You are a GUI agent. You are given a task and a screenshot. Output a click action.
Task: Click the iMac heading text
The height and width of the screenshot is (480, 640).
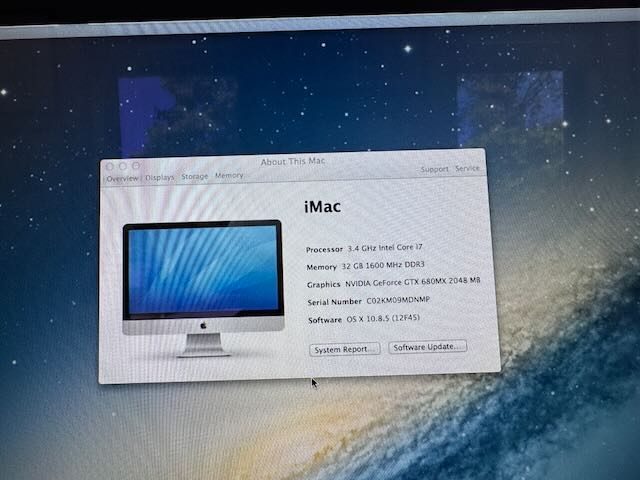pos(322,207)
